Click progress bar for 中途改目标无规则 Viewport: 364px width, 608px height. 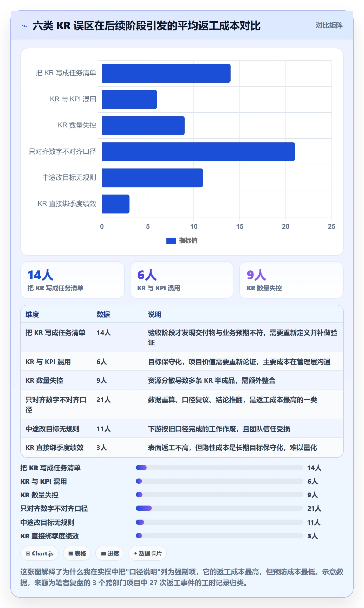tap(219, 522)
